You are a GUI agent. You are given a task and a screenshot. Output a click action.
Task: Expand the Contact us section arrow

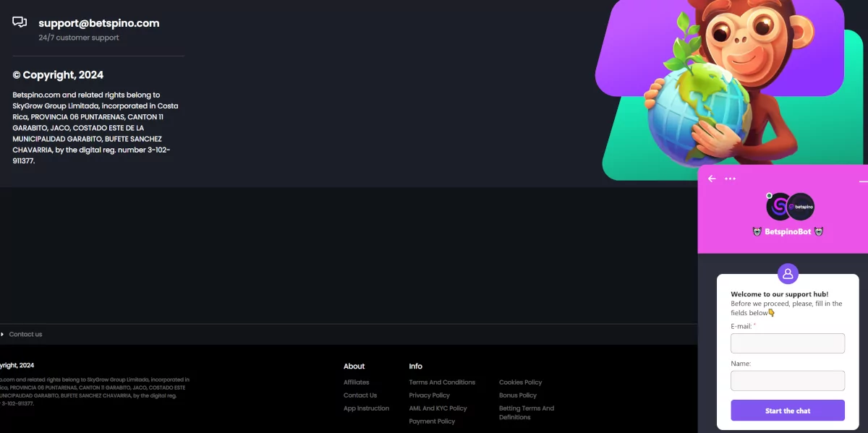pyautogui.click(x=2, y=334)
